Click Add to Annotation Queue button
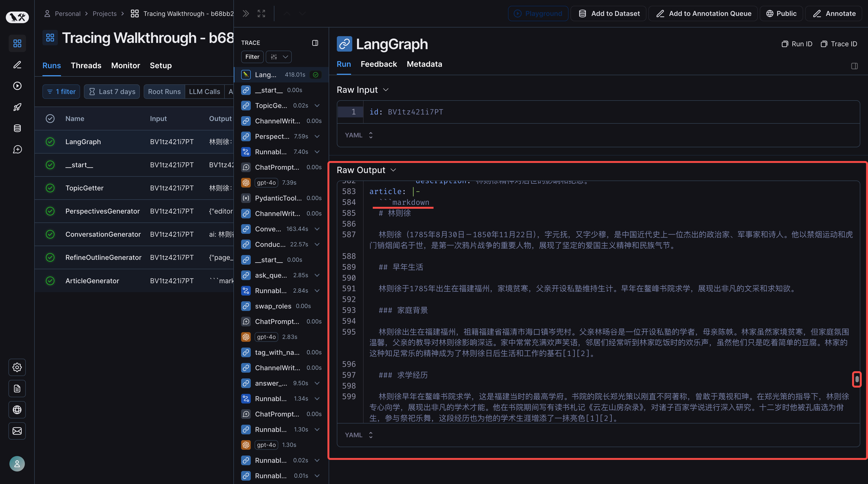The image size is (868, 484). (703, 13)
